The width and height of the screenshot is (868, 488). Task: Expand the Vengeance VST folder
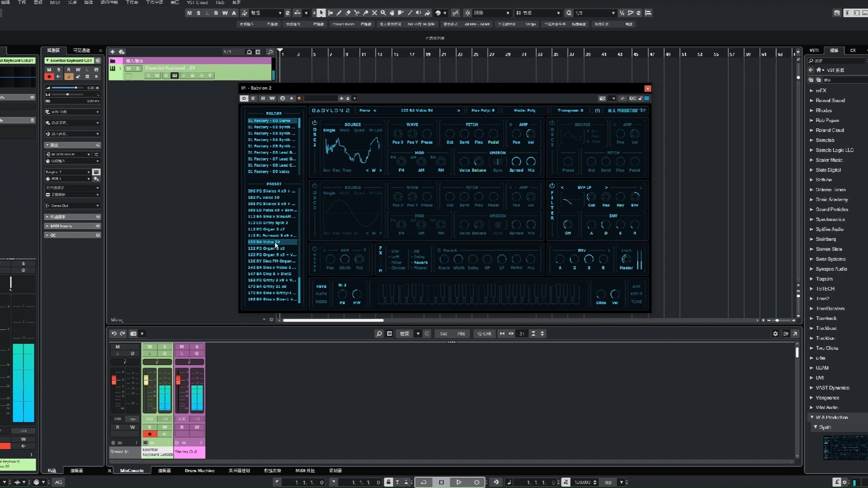(x=811, y=398)
